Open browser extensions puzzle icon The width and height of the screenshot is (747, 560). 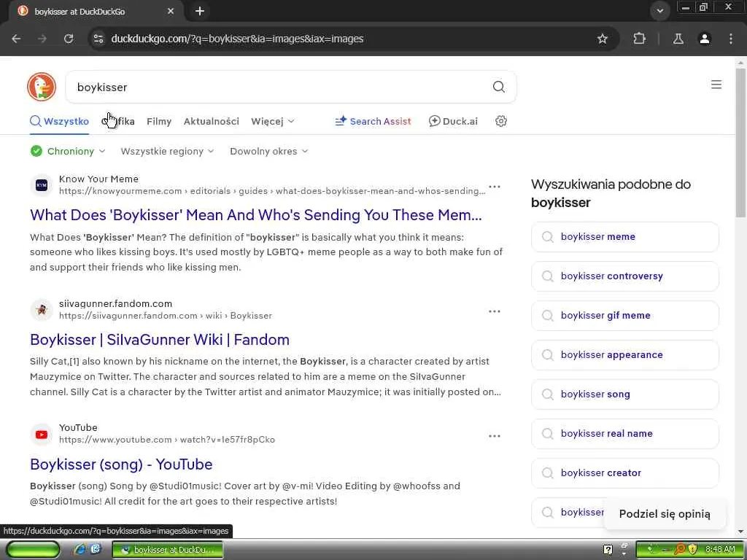[639, 39]
